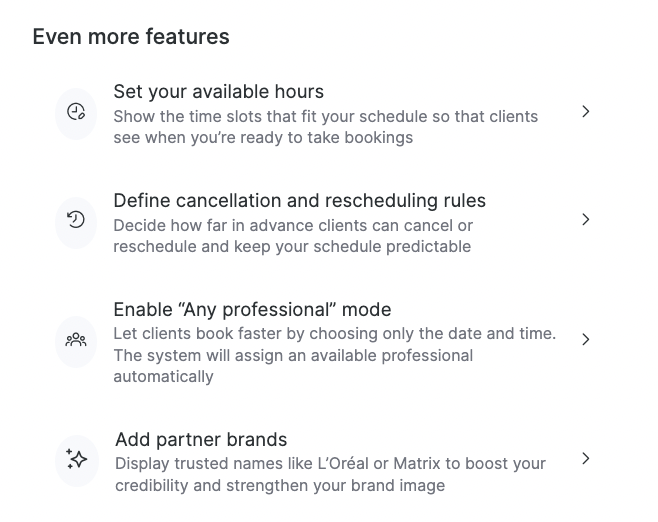Open 'Define cancellation and rescheduling rules' title
Image resolution: width=658 pixels, height=522 pixels.
click(299, 200)
